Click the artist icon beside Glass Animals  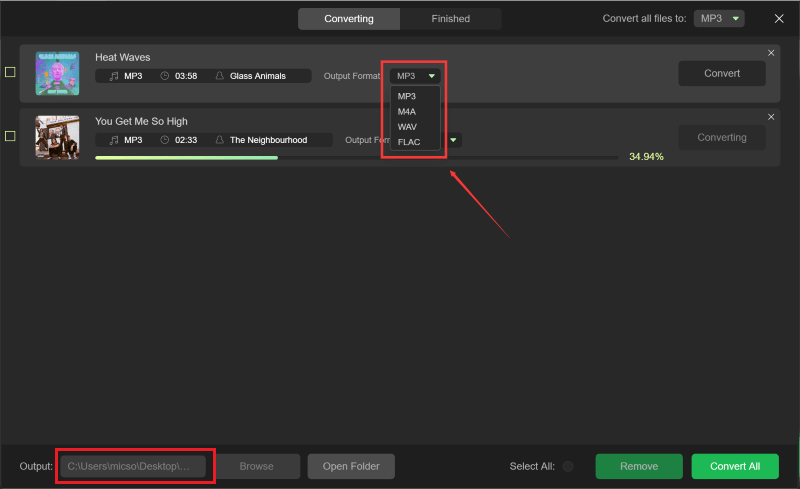pyautogui.click(x=219, y=76)
